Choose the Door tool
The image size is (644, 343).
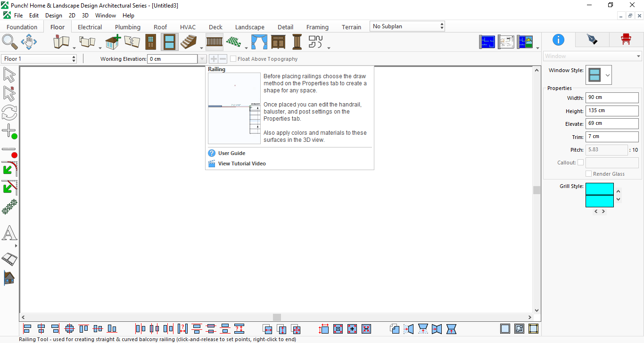tap(150, 42)
